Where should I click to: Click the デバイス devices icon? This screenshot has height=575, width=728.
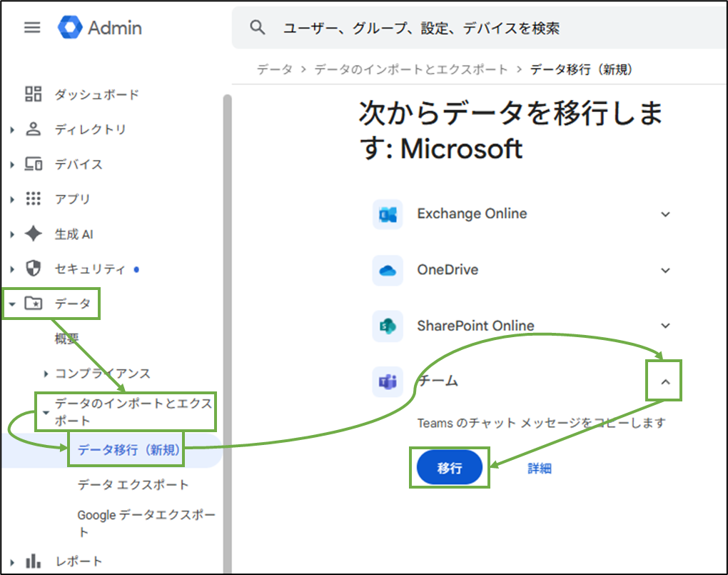coord(34,164)
